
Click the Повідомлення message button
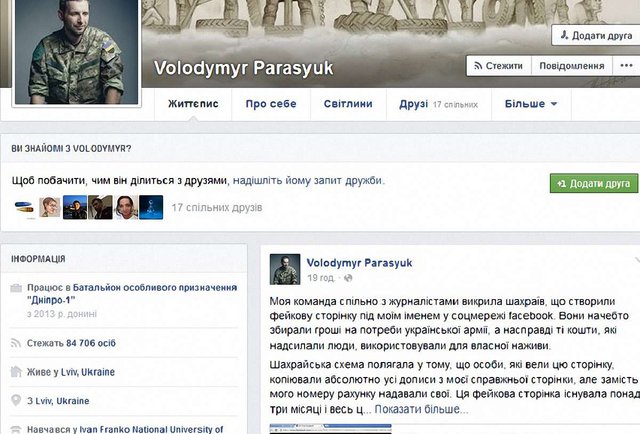coord(572,66)
